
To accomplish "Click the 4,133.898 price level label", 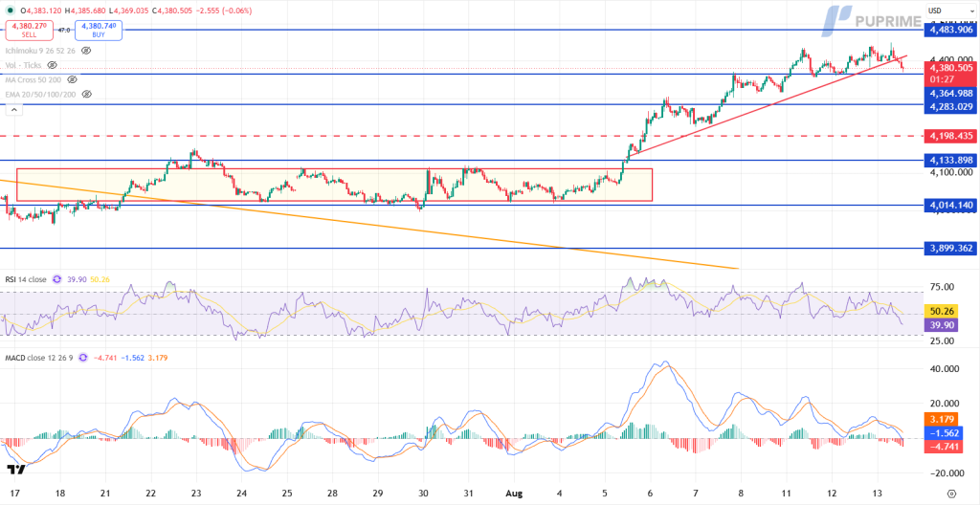I will 950,160.
